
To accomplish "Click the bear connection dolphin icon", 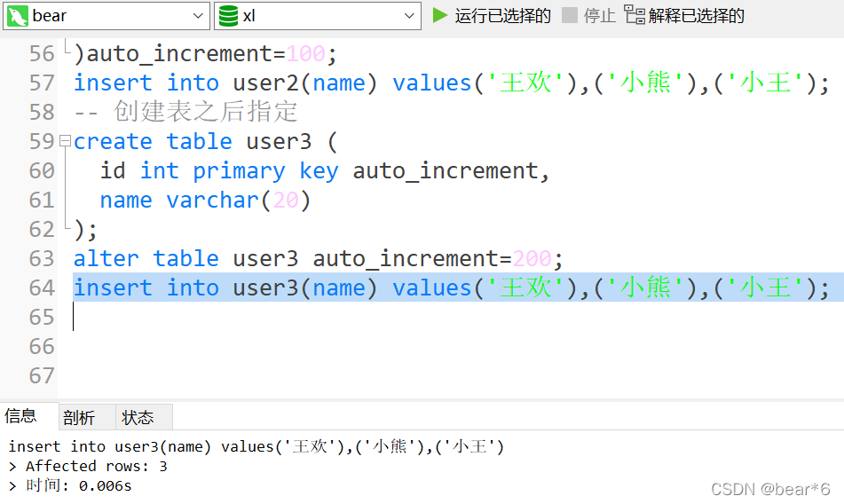I will 18,16.
